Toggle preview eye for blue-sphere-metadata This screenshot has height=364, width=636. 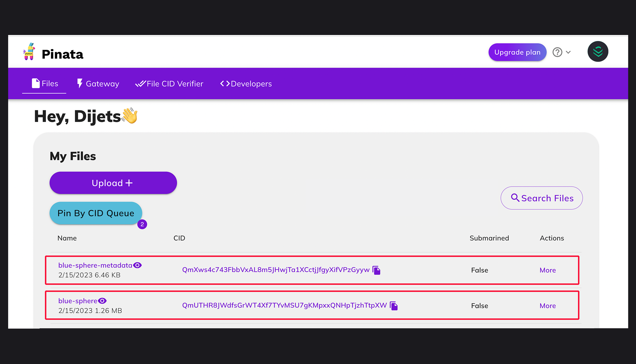137,265
